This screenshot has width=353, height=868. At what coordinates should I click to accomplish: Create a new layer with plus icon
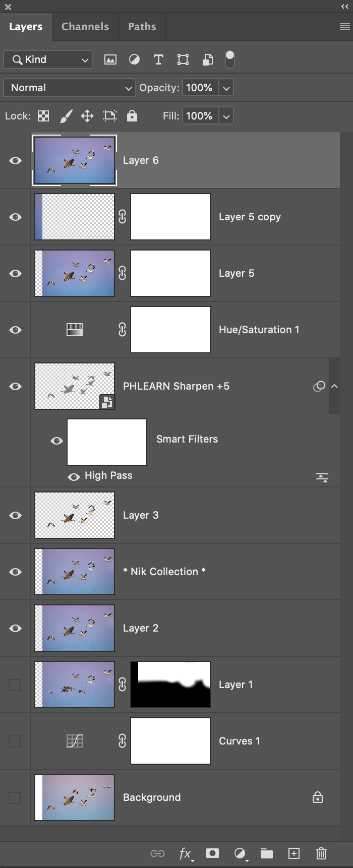(x=293, y=853)
